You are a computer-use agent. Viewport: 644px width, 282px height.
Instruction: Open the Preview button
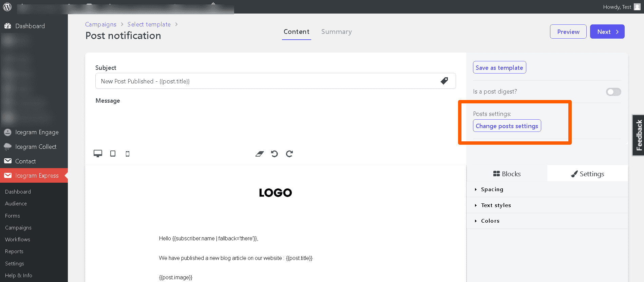pyautogui.click(x=568, y=32)
